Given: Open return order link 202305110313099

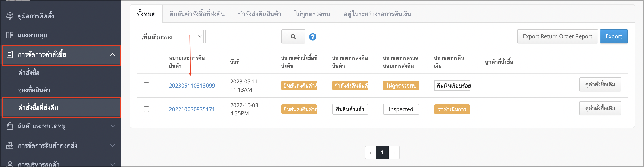Looking at the screenshot, I should [192, 86].
